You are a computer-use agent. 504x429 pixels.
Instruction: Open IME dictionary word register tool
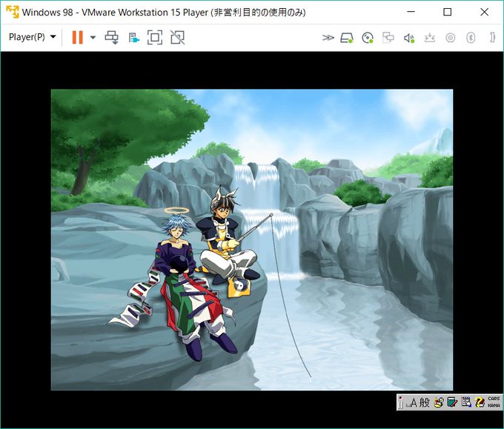(452, 402)
